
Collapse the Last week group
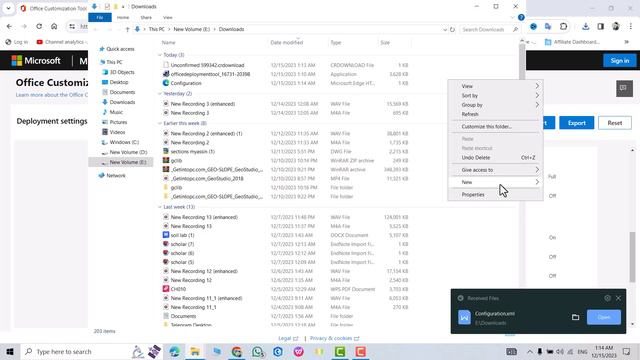point(160,207)
